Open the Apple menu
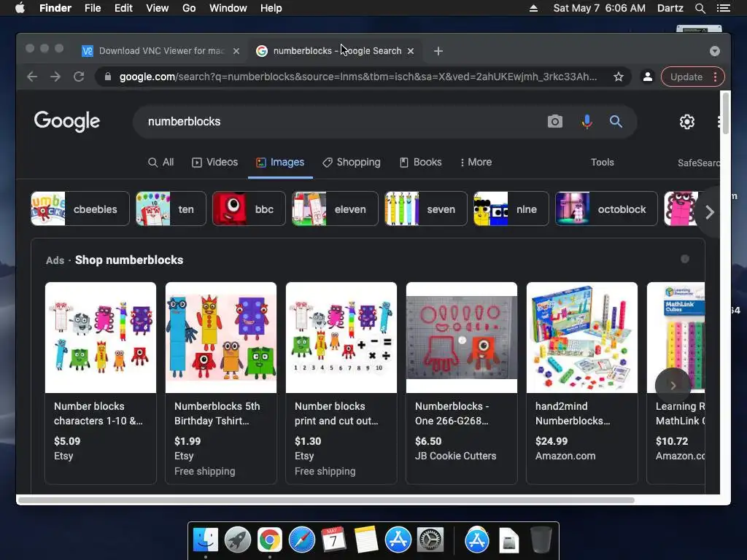The image size is (747, 560). point(20,8)
